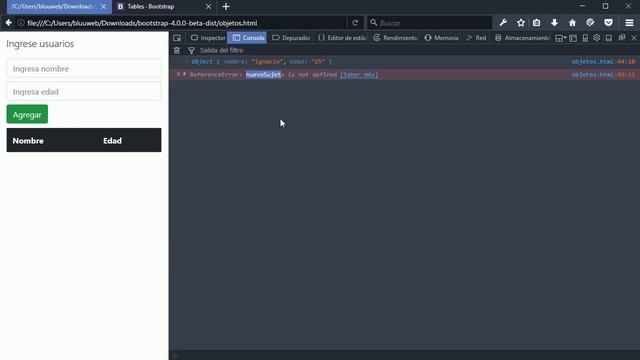Minimize the Firefox window
This screenshot has height=360, width=640.
click(582, 6)
